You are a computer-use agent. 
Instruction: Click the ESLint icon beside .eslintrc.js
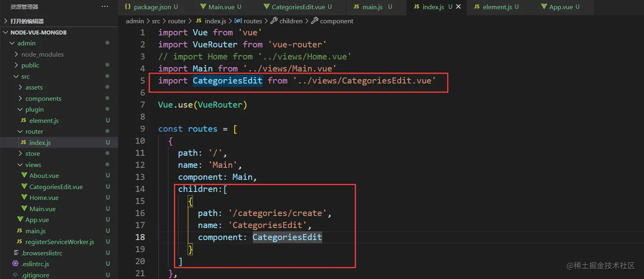tap(16, 264)
